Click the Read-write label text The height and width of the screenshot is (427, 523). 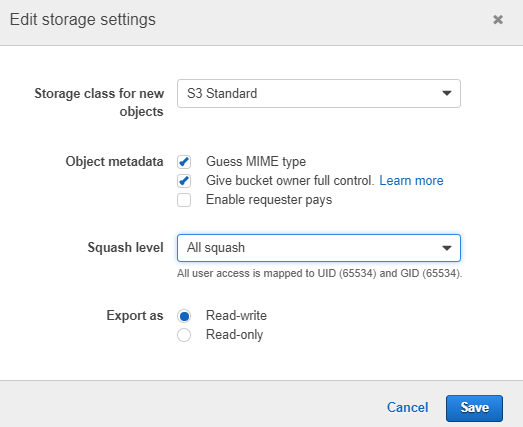click(236, 316)
